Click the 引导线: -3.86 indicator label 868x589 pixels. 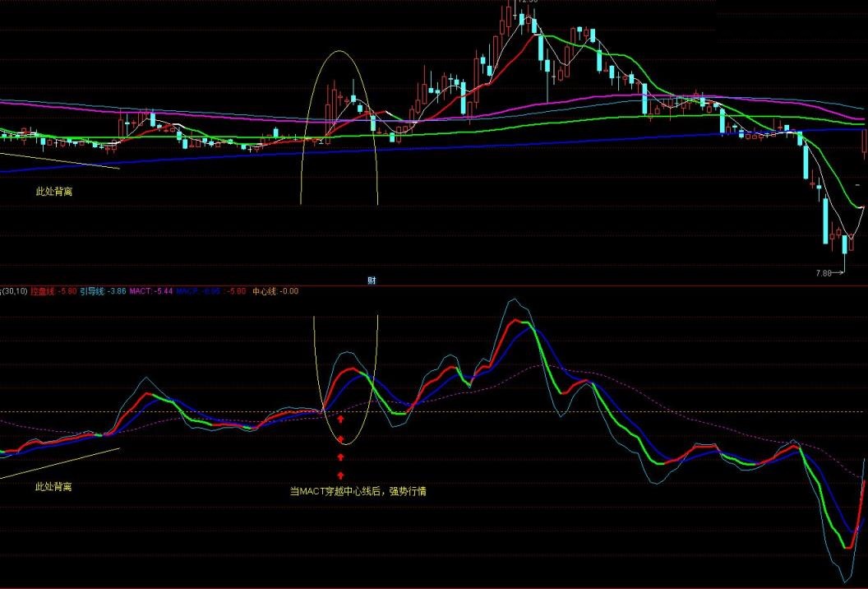(104, 291)
